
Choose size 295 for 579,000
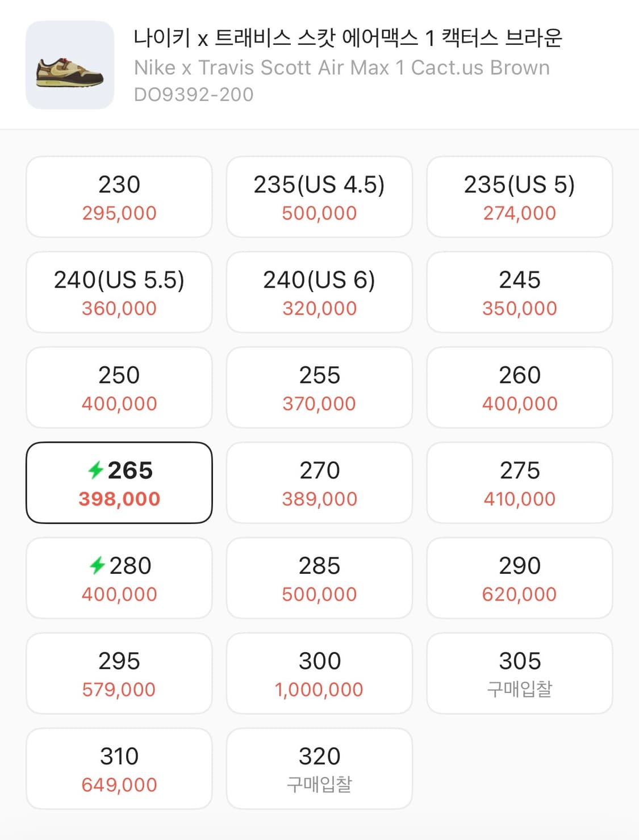[x=119, y=674]
